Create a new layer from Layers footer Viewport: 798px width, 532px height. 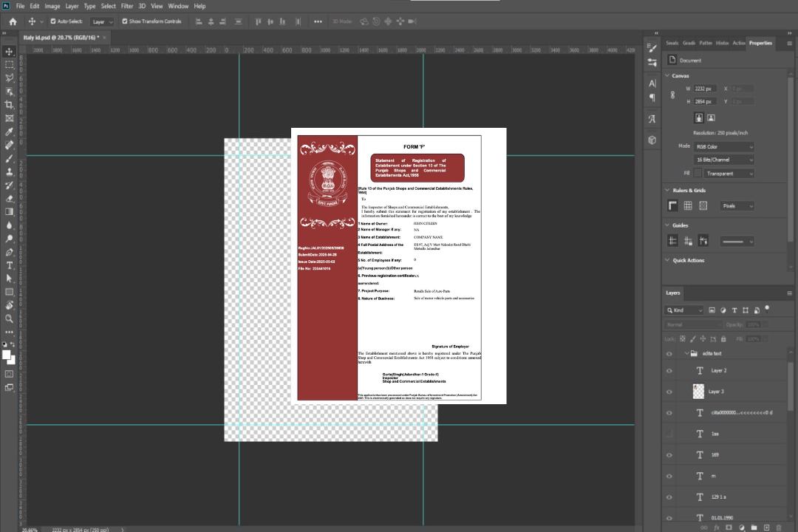click(767, 528)
